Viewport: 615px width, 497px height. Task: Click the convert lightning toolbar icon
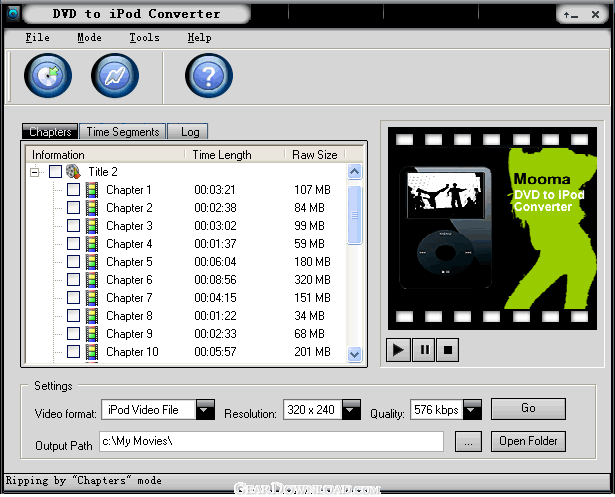tap(115, 76)
